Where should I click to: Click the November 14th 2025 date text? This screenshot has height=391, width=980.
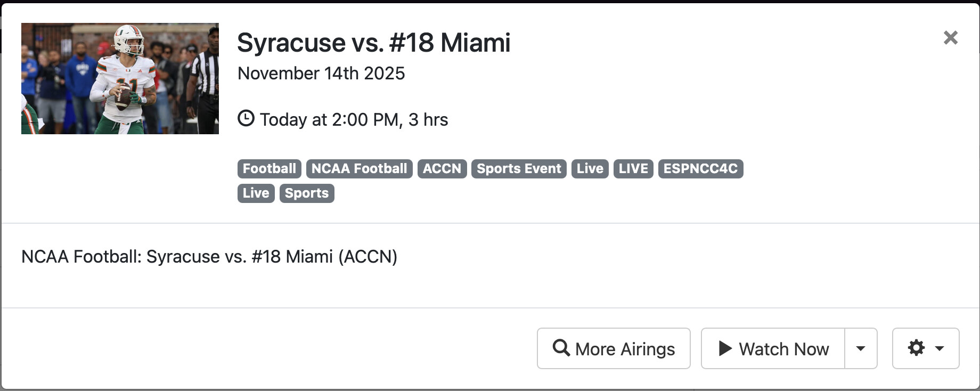pos(321,74)
